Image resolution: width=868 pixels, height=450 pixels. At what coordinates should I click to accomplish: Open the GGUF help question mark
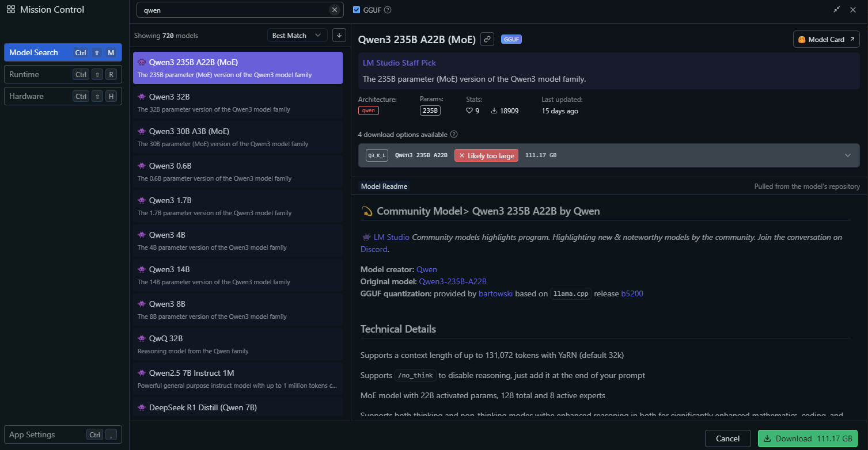pyautogui.click(x=388, y=10)
